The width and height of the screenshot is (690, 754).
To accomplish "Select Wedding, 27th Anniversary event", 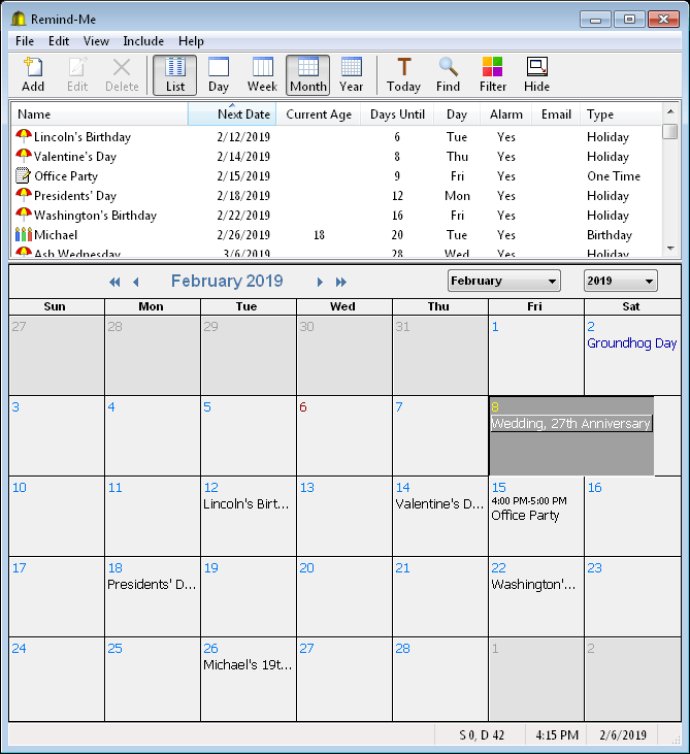I will click(571, 424).
